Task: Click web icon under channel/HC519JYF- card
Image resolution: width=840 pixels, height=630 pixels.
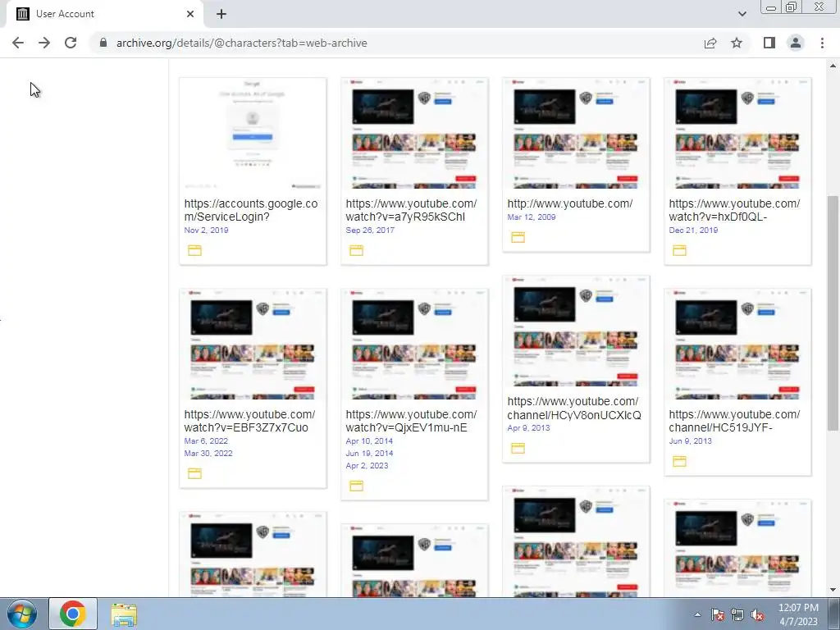Action: coord(679,461)
